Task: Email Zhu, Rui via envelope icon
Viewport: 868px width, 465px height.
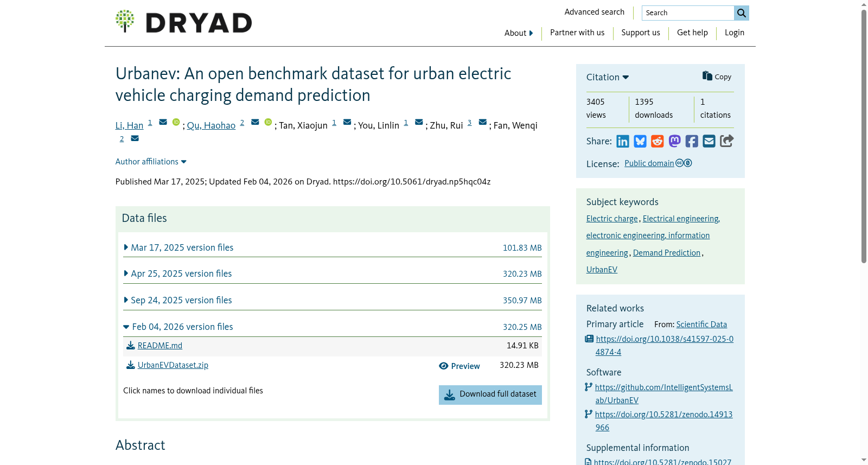Action: coord(483,122)
